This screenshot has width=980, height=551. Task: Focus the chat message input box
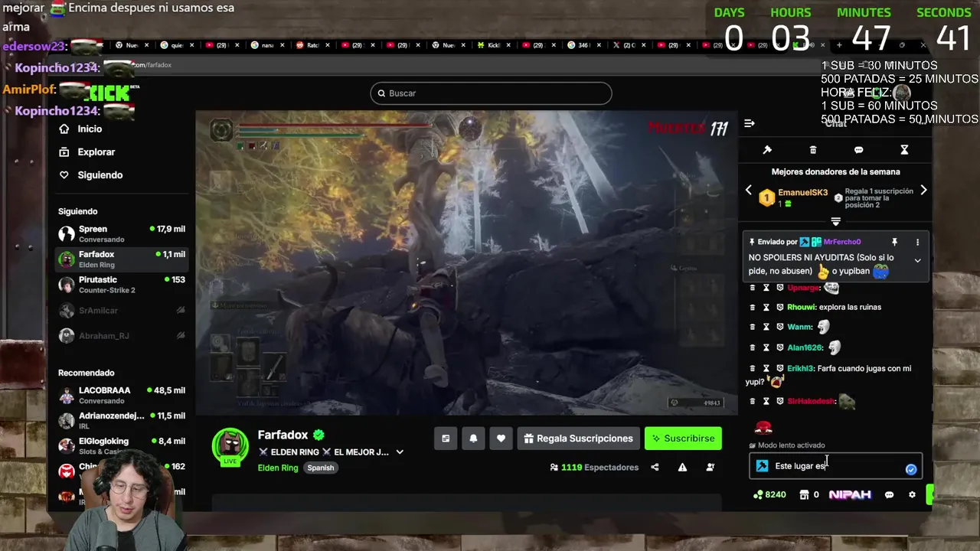tap(836, 466)
